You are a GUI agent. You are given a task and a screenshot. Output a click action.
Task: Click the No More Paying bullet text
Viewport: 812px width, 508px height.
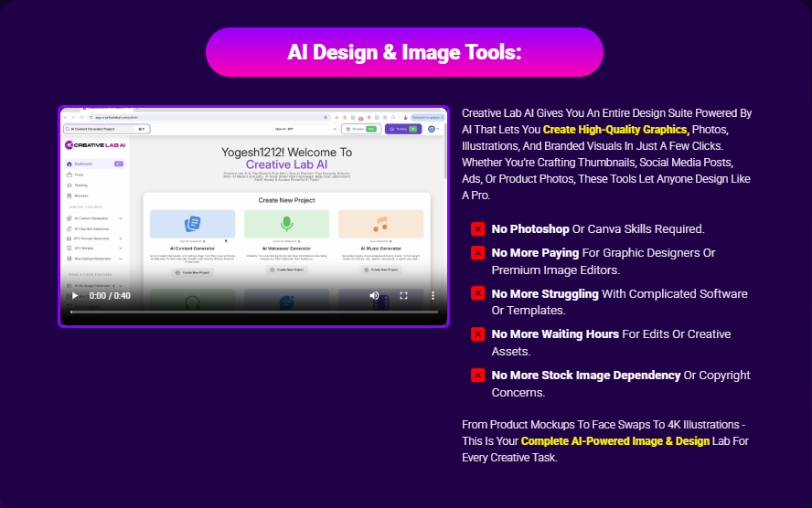(604, 261)
